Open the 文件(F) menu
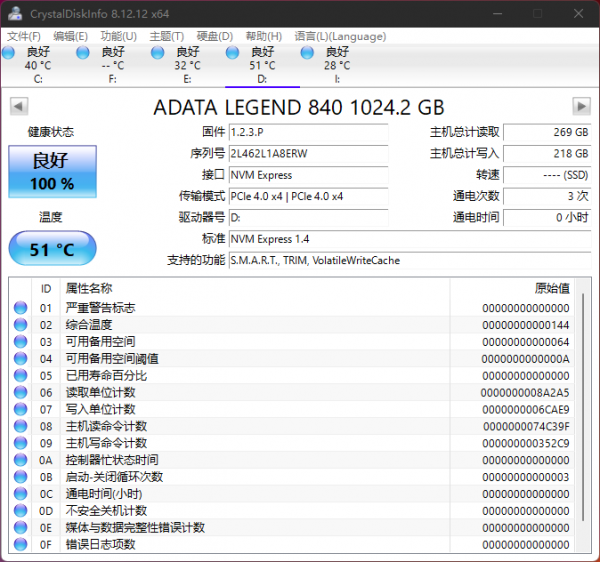This screenshot has height=562, width=600. (24, 36)
